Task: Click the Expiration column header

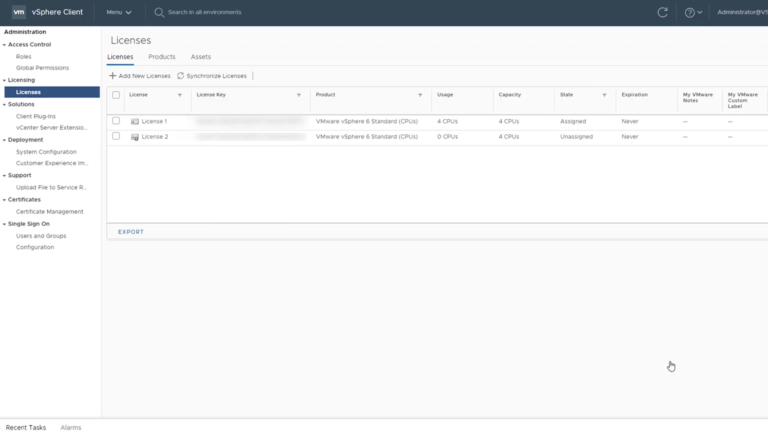Action: [x=635, y=95]
